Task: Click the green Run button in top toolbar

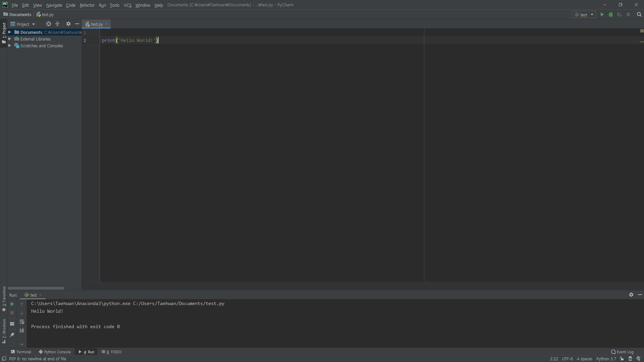Action: pos(602,15)
